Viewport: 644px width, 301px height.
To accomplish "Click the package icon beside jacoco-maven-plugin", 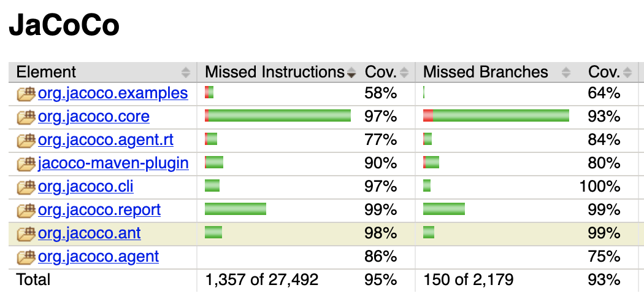I will point(26,164).
